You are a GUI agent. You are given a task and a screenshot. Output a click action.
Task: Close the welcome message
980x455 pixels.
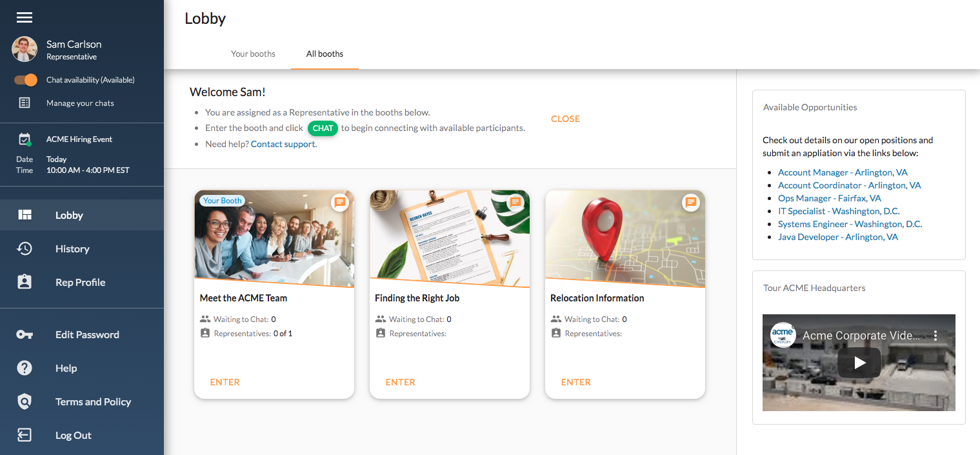pos(565,119)
